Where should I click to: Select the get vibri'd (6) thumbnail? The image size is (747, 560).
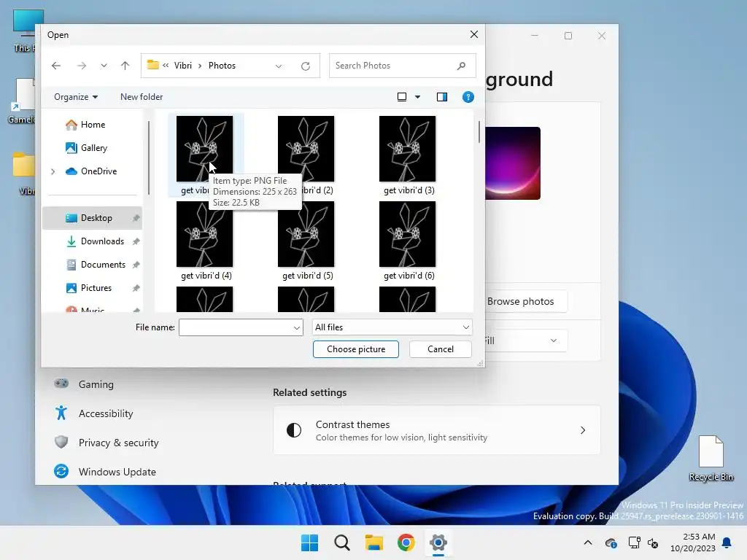(407, 234)
